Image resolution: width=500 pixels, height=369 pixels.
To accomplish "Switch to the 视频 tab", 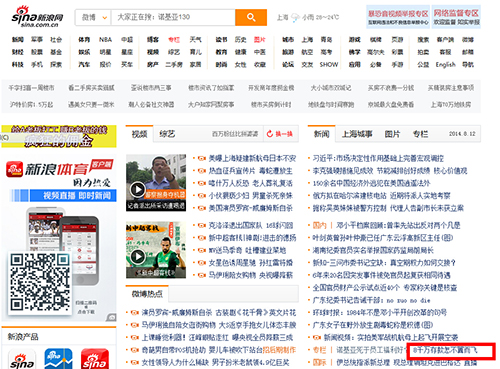I will 139,134.
